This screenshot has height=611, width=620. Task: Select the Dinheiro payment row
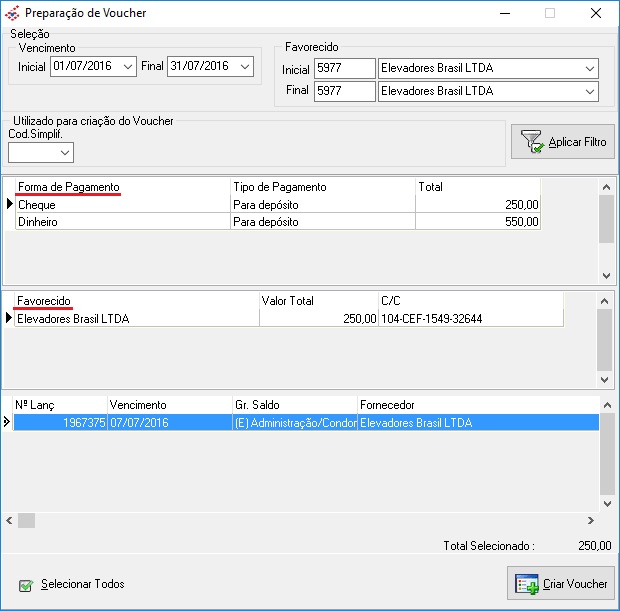(x=120, y=222)
